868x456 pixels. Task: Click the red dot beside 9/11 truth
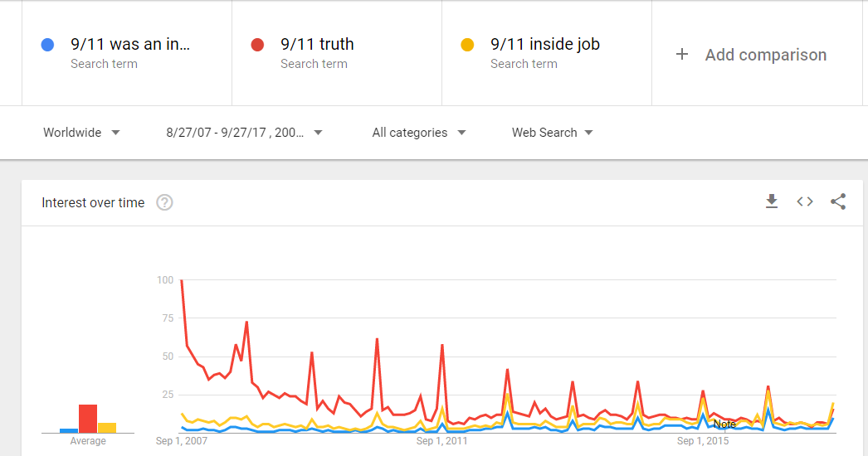257,45
